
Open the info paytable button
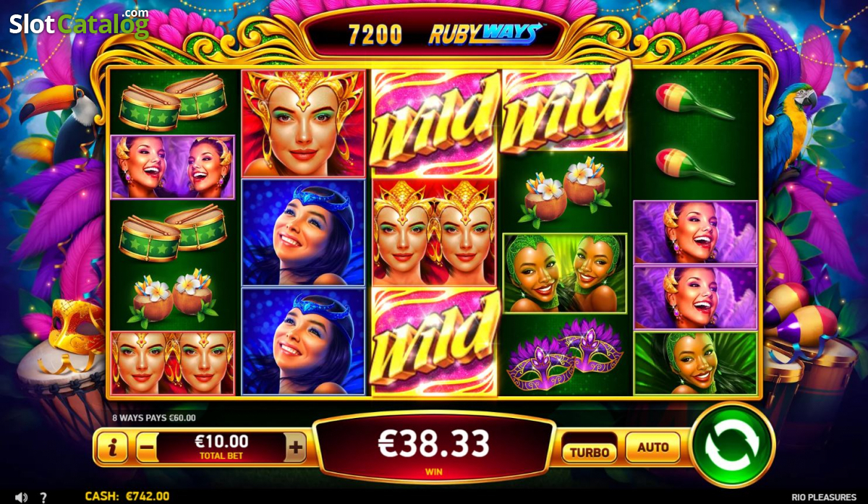tap(112, 448)
